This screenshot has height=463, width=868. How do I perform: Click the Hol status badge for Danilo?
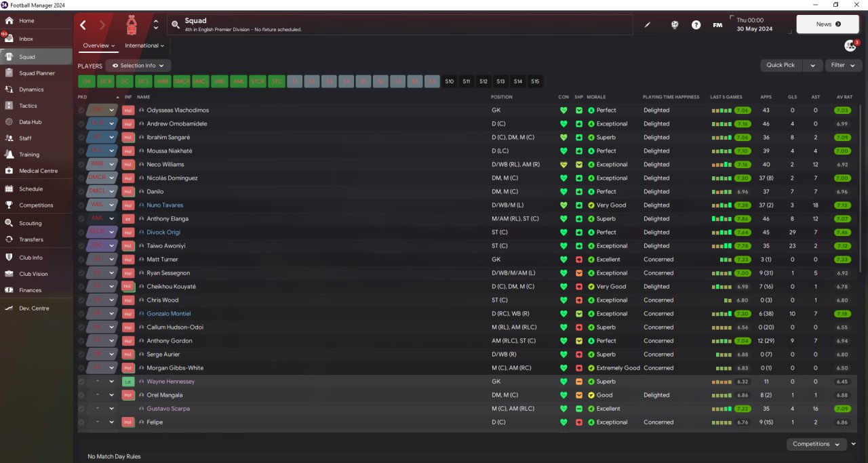tap(128, 192)
